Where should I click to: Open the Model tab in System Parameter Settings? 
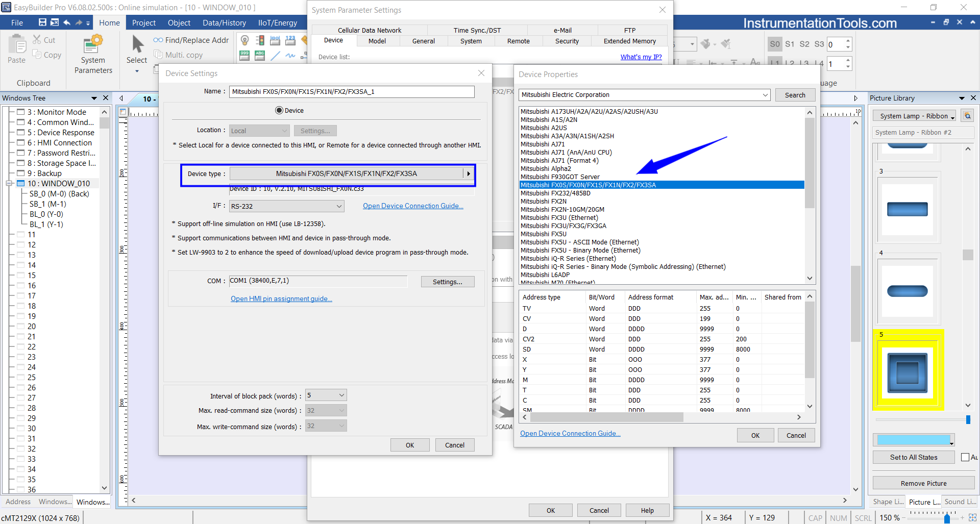[x=377, y=41]
